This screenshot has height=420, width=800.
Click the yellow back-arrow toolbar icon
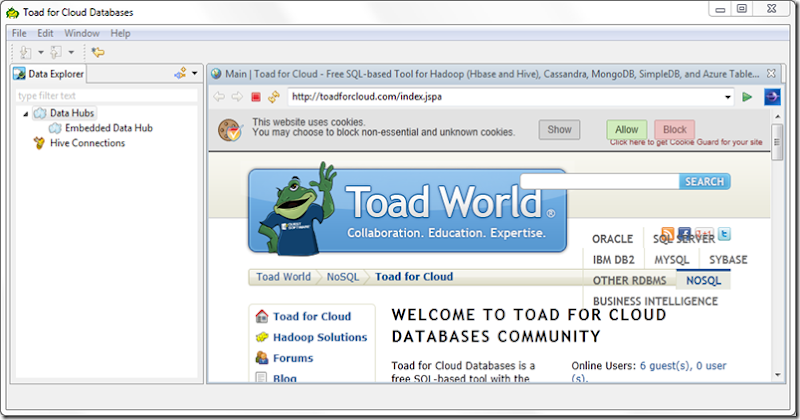pyautogui.click(x=98, y=52)
